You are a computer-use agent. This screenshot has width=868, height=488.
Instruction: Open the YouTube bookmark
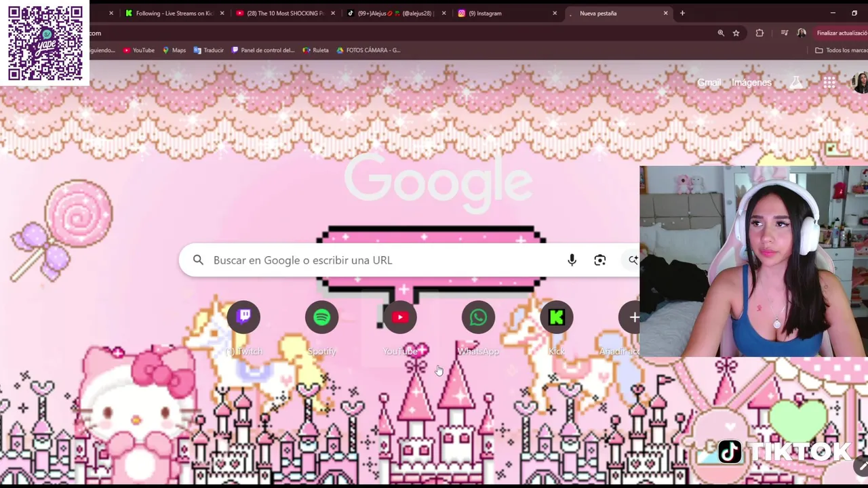pyautogui.click(x=138, y=50)
